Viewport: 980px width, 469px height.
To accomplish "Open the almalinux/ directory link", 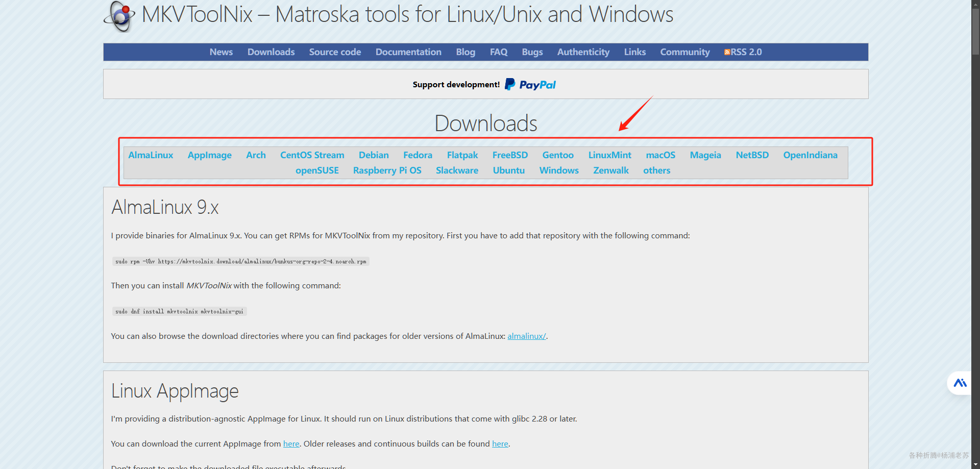I will [526, 336].
